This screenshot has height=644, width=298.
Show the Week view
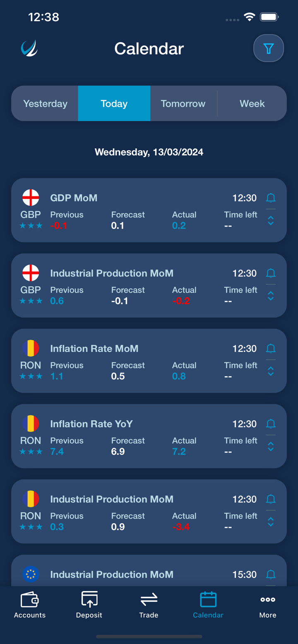(x=252, y=104)
